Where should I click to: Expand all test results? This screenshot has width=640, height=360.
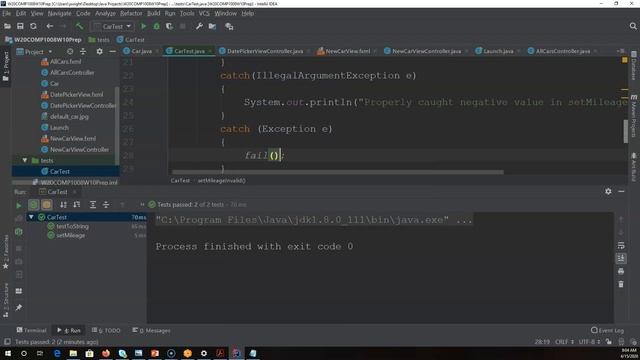[93, 204]
